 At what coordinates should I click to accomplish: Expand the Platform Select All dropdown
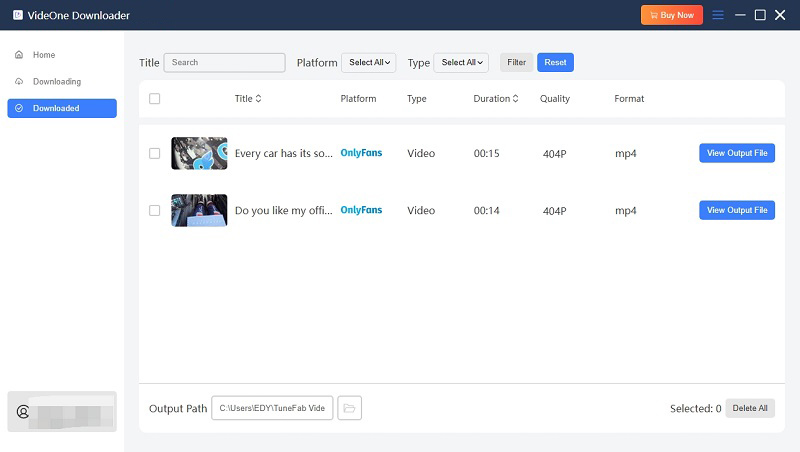[369, 62]
